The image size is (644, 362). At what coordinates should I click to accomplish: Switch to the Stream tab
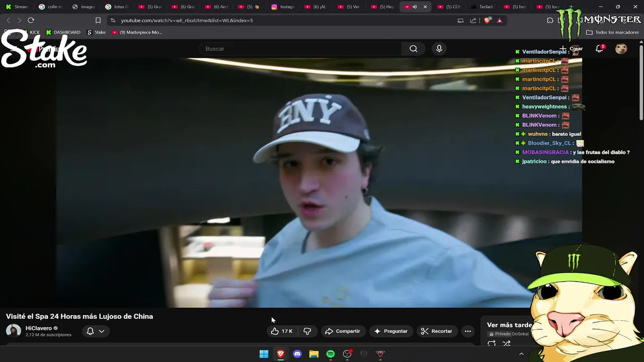[18, 7]
